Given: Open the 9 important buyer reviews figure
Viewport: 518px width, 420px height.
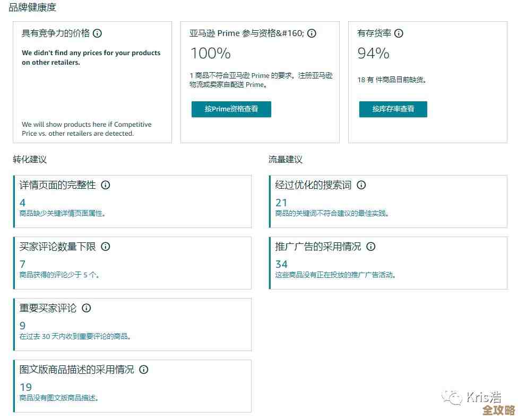Looking at the screenshot, I should pos(21,326).
